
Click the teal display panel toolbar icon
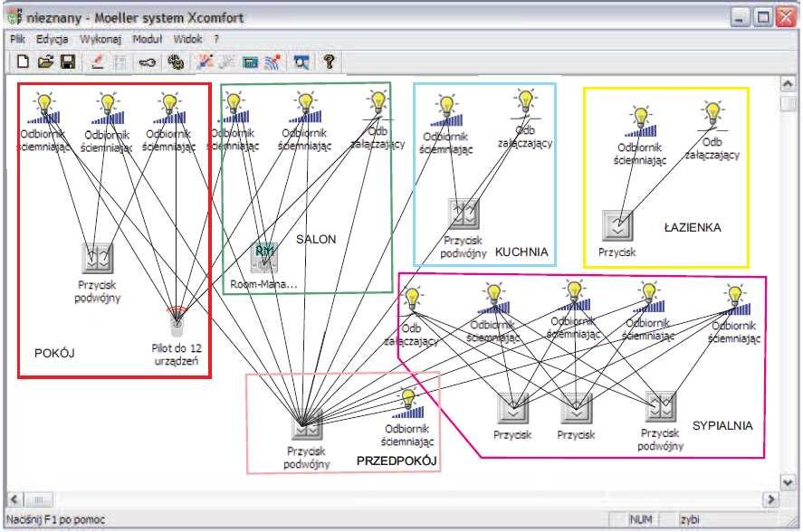[x=251, y=62]
